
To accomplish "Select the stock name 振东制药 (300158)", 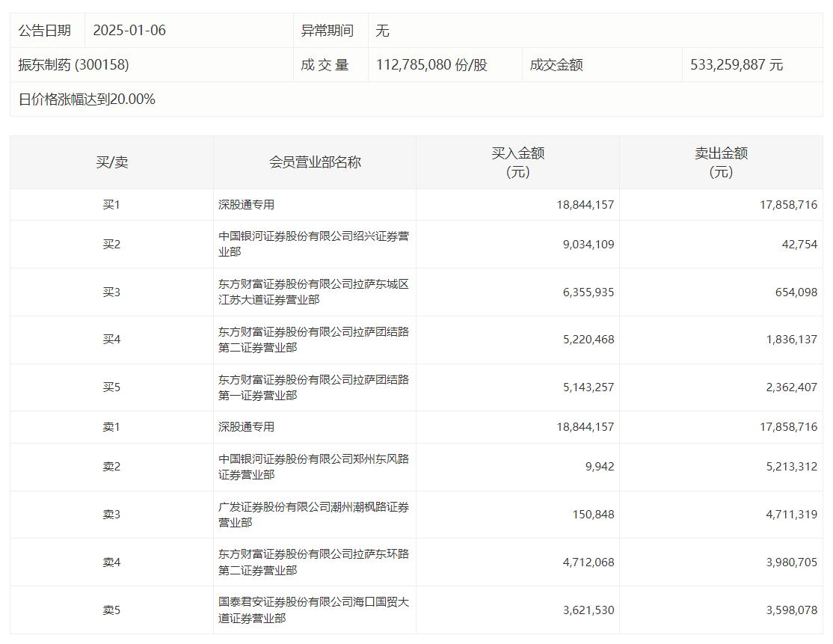I will point(73,64).
